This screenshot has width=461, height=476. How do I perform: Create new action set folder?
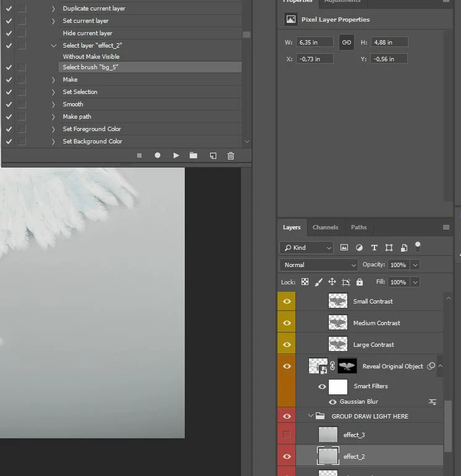(x=193, y=155)
